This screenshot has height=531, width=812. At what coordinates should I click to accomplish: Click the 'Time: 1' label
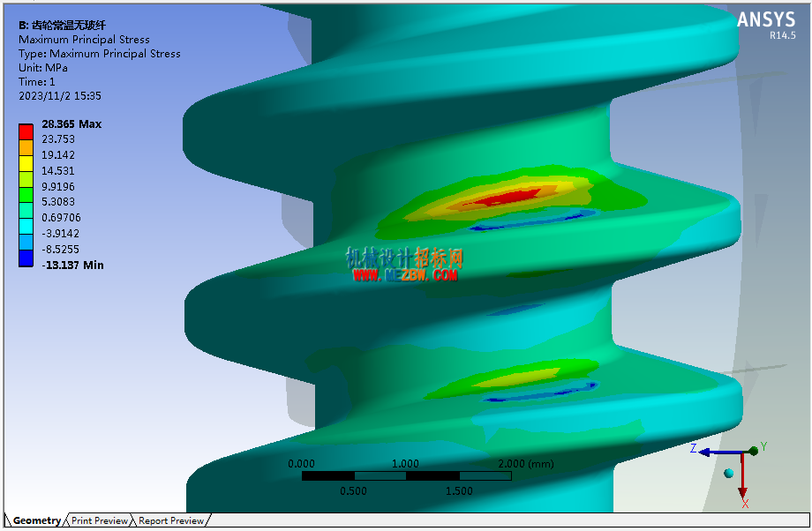pyautogui.click(x=36, y=82)
